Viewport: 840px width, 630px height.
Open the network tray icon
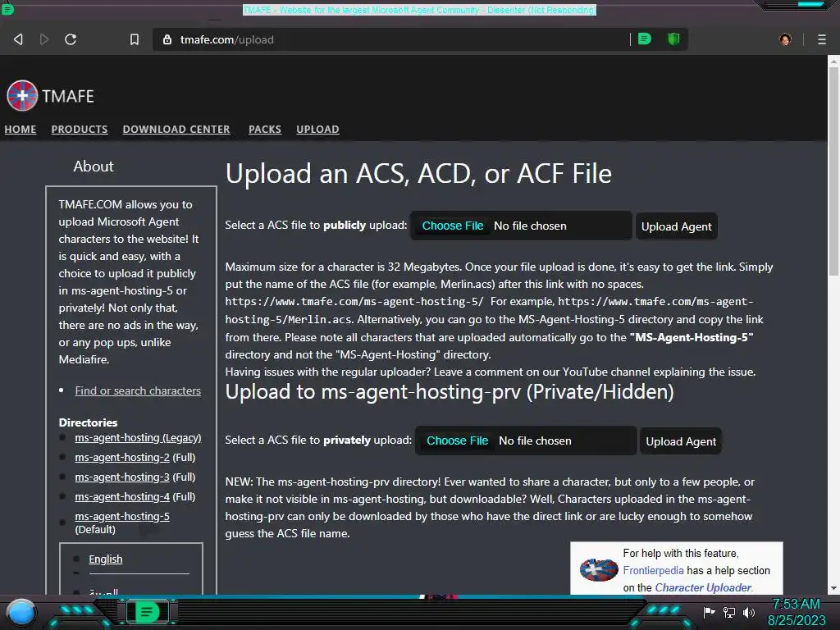point(729,612)
